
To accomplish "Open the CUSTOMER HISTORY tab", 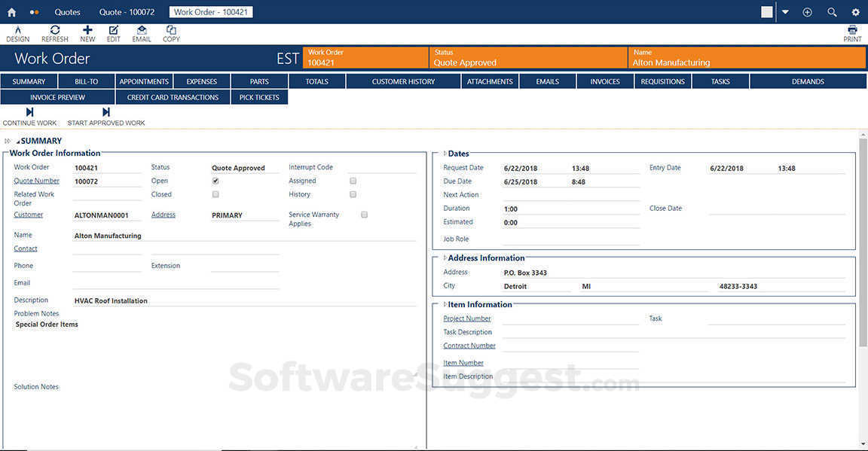I will tap(402, 81).
